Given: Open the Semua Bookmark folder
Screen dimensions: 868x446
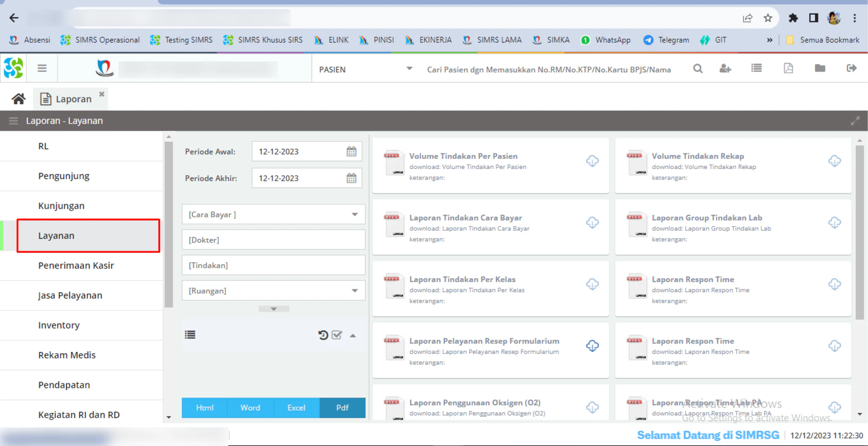Looking at the screenshot, I should 823,40.
